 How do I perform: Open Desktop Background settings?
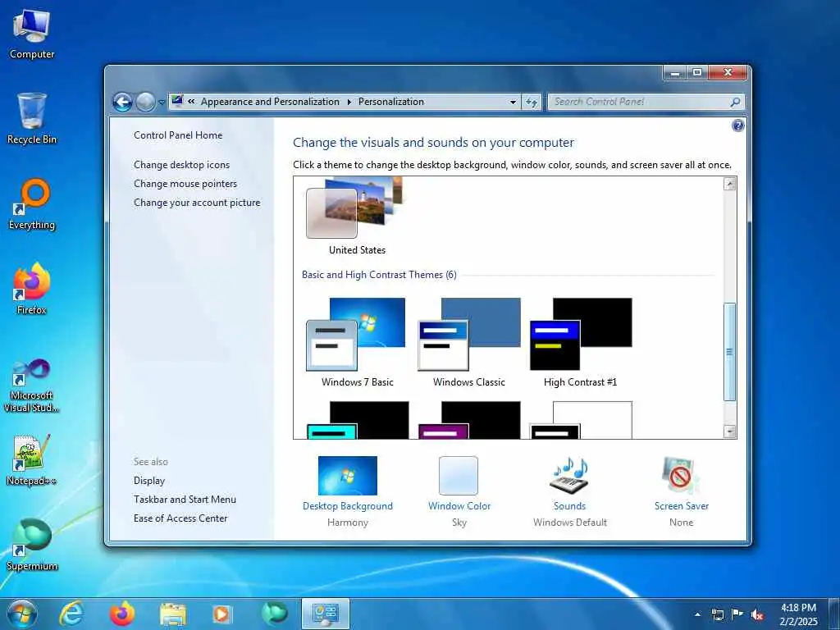(348, 491)
